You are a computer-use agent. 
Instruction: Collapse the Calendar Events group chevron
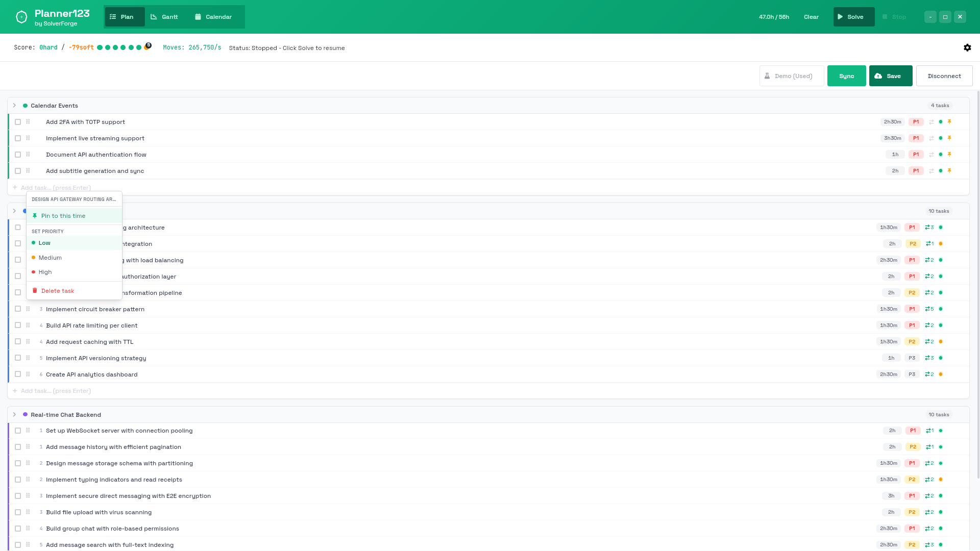(x=14, y=105)
